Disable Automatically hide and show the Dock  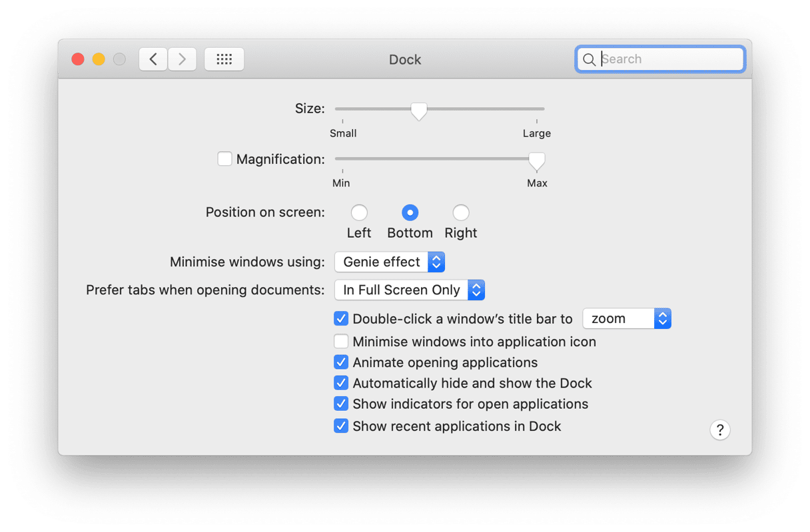click(341, 383)
